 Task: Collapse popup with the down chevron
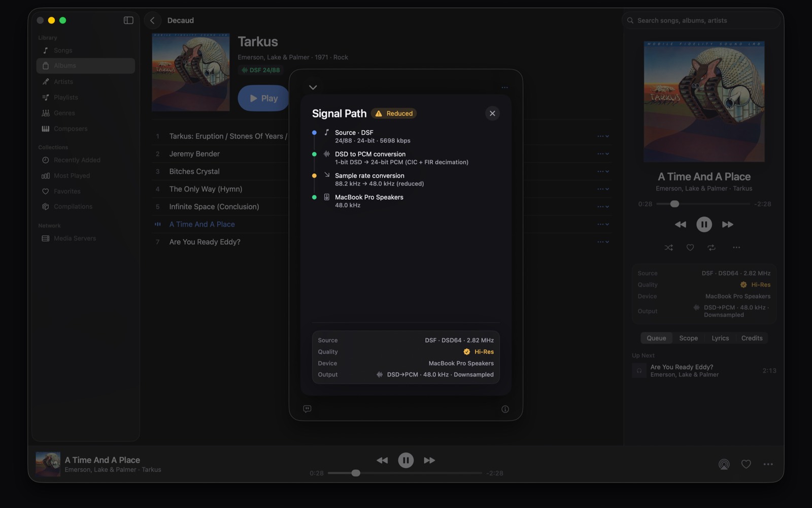point(313,87)
